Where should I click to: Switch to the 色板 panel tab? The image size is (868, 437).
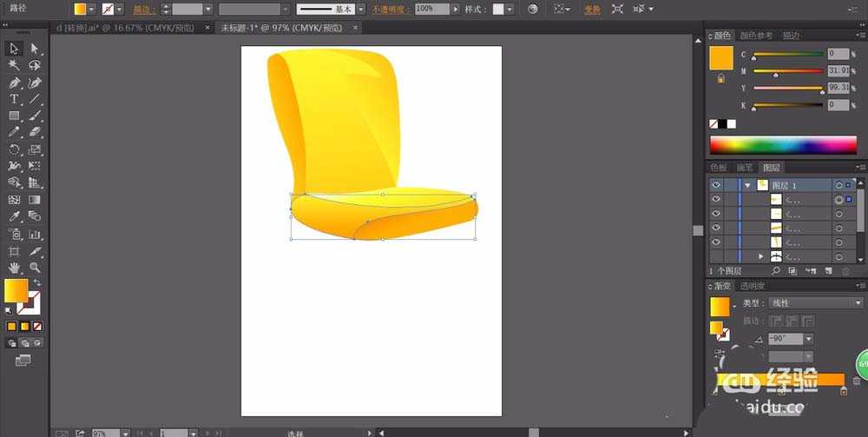click(x=719, y=167)
